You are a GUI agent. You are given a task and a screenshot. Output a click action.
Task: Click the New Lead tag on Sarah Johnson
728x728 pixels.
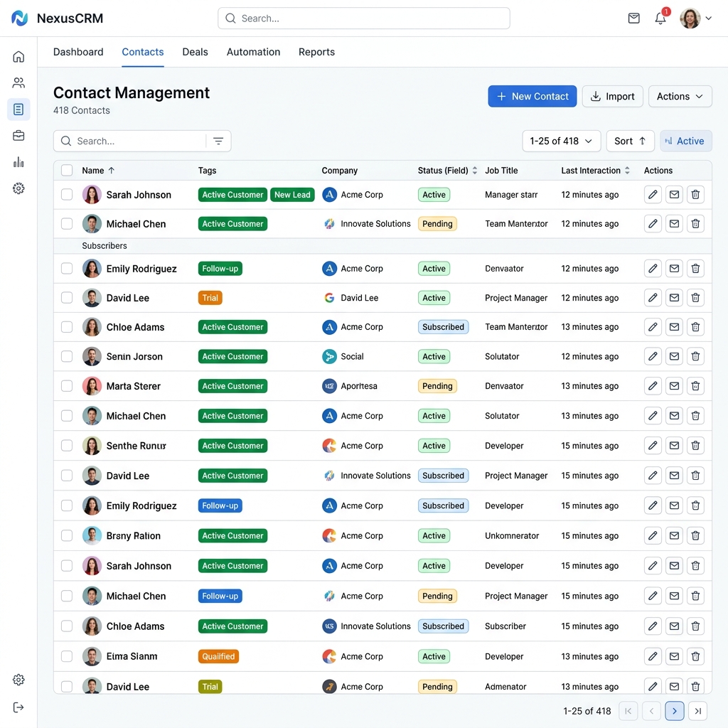292,195
